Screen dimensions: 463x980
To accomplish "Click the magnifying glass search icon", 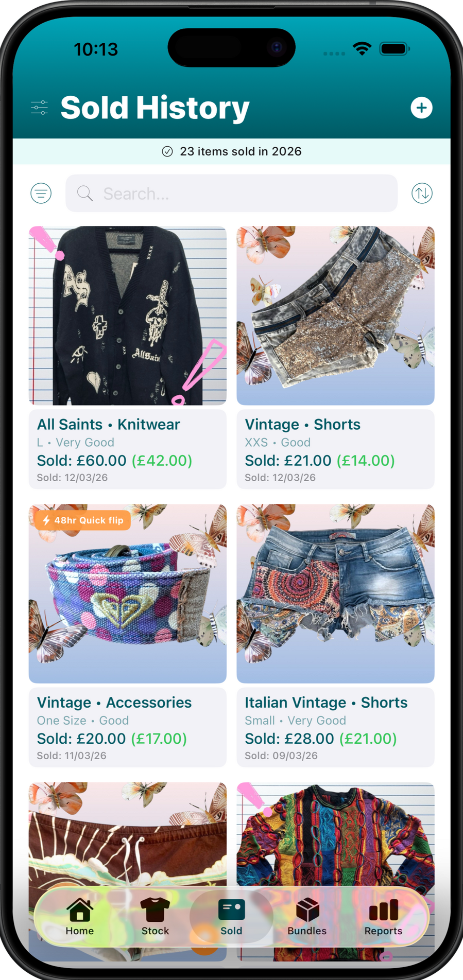I will click(x=85, y=194).
